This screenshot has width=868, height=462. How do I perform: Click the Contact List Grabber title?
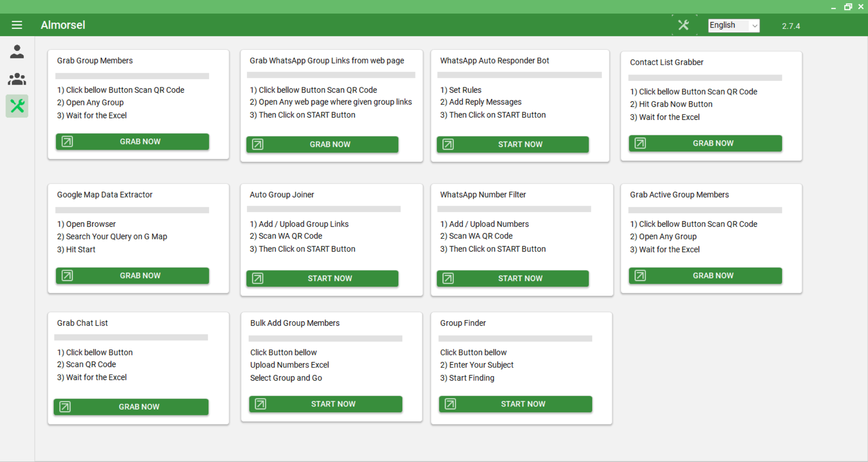[x=667, y=62]
